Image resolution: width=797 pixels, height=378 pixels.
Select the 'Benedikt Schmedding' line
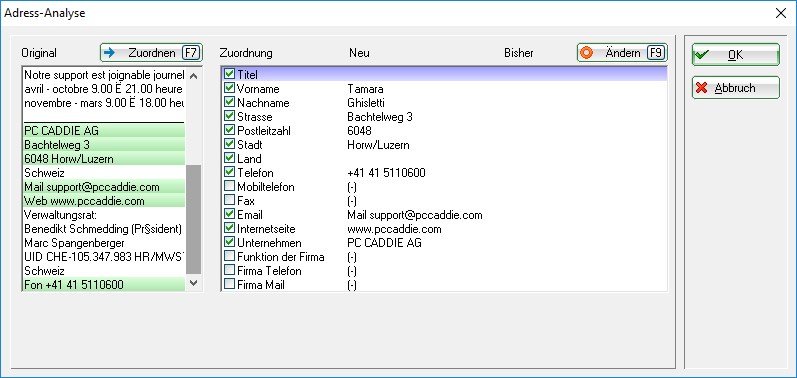point(104,229)
